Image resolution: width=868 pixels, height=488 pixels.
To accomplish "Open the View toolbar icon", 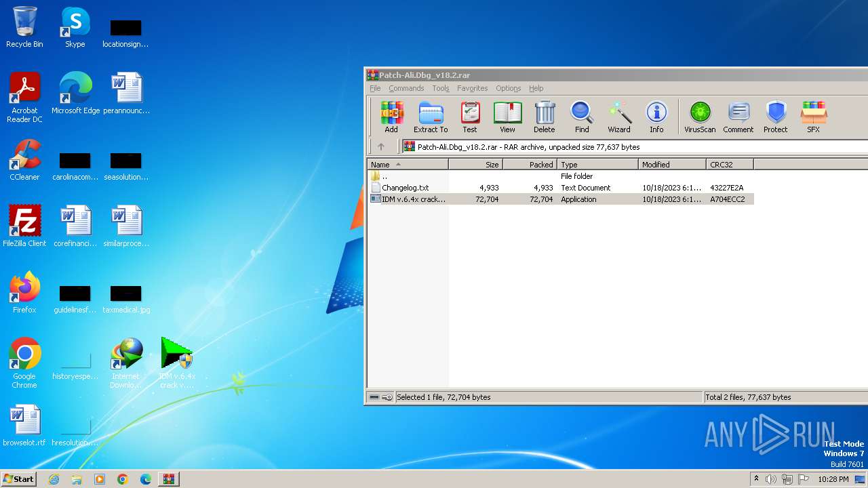I will coord(507,117).
